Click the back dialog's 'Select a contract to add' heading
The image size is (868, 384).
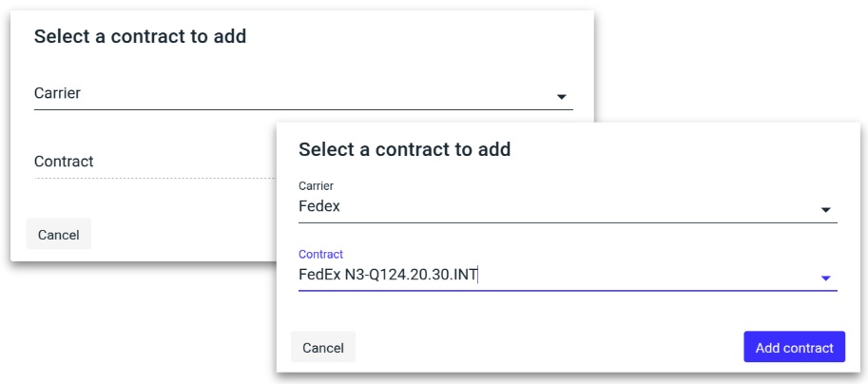(140, 37)
